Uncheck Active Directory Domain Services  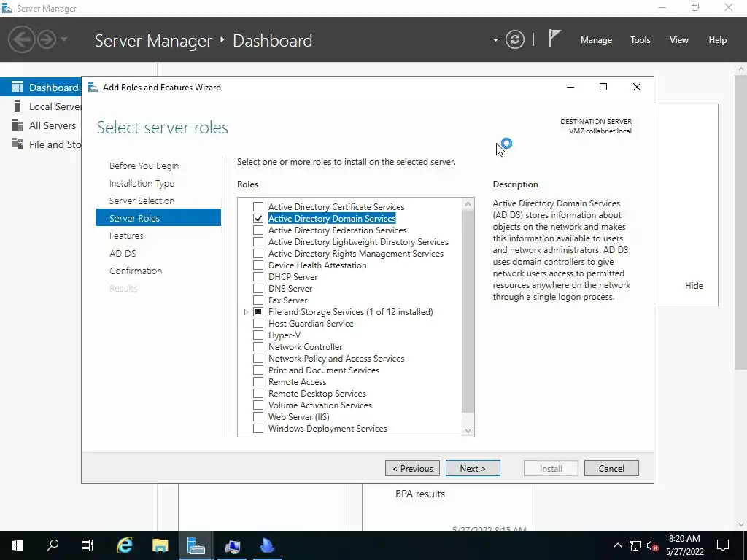point(258,219)
